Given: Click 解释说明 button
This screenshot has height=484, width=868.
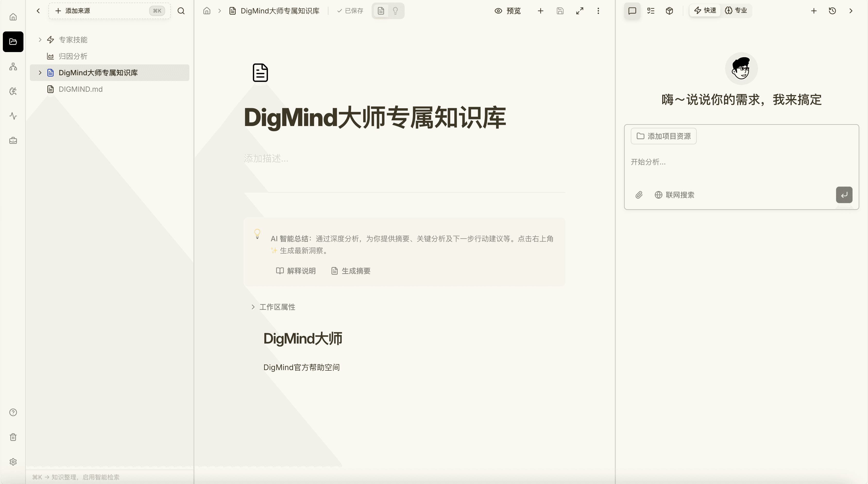Looking at the screenshot, I should click(x=295, y=271).
